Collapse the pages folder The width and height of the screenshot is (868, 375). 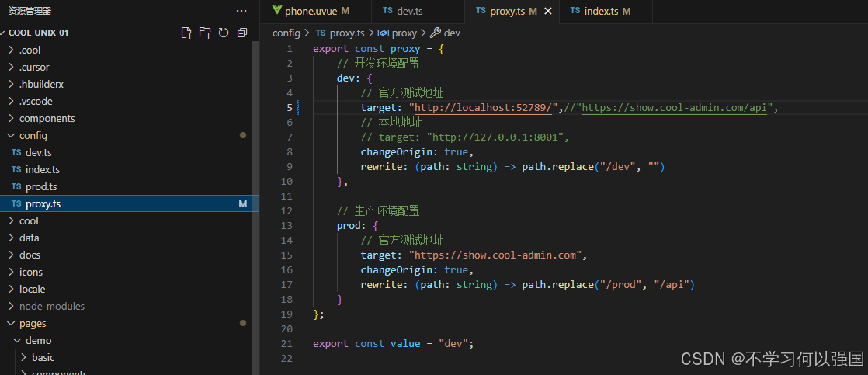tap(130, 324)
